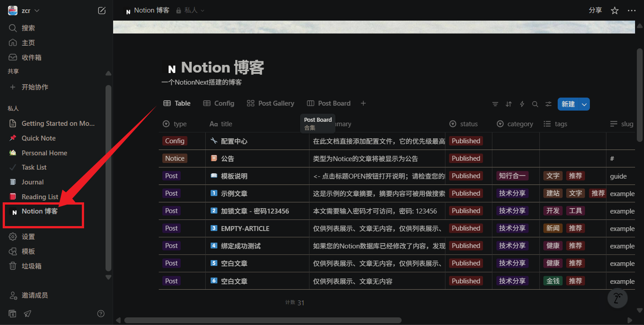Click the Notion 博客 page title heading
Image resolution: width=644 pixels, height=325 pixels.
click(222, 68)
